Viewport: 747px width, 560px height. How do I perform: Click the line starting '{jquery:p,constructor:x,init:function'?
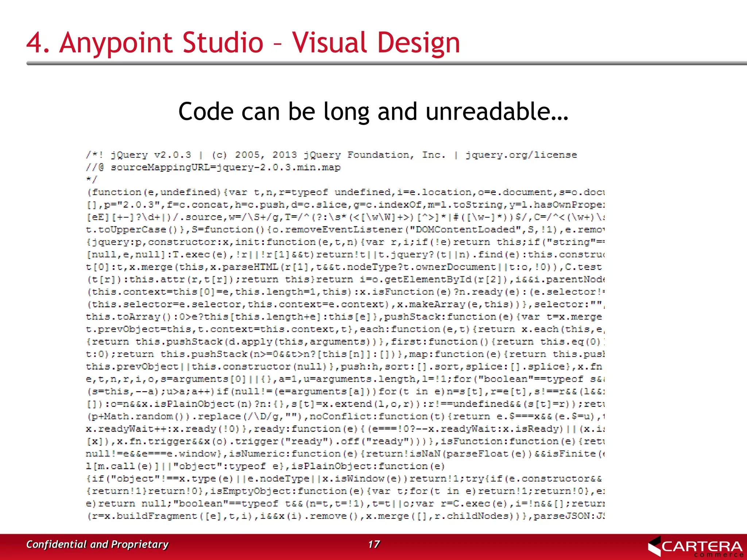345,242
